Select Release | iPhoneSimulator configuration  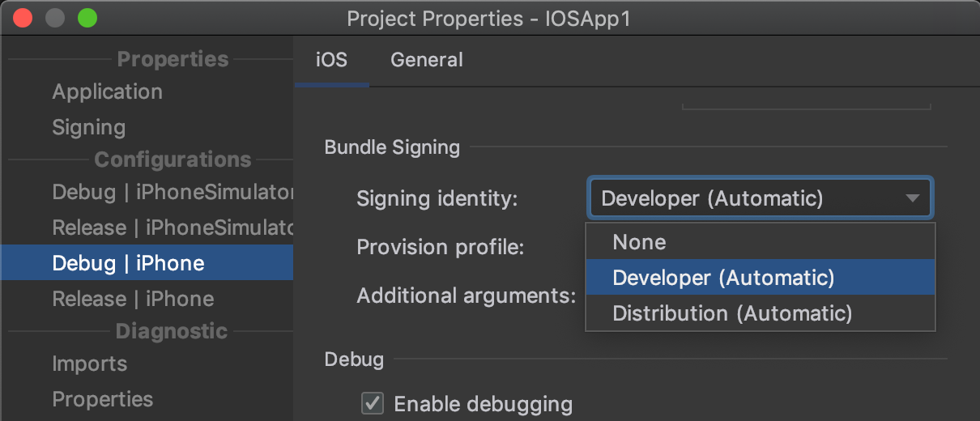click(172, 228)
